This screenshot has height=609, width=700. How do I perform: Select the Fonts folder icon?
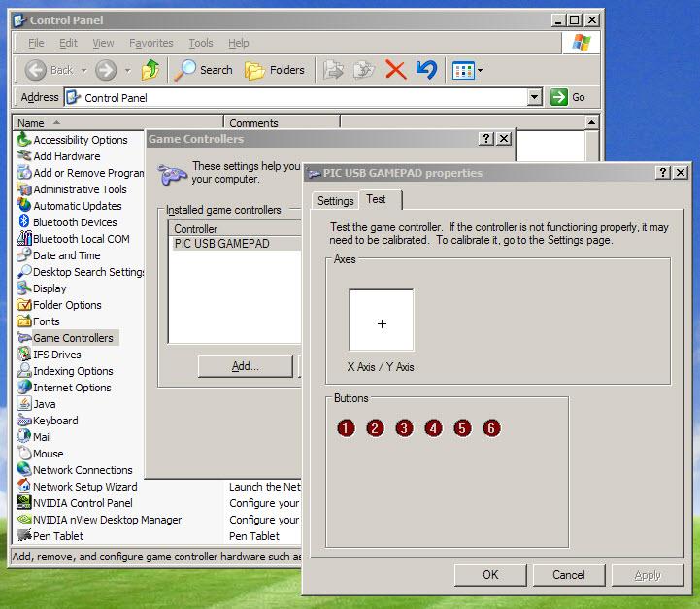pos(23,321)
